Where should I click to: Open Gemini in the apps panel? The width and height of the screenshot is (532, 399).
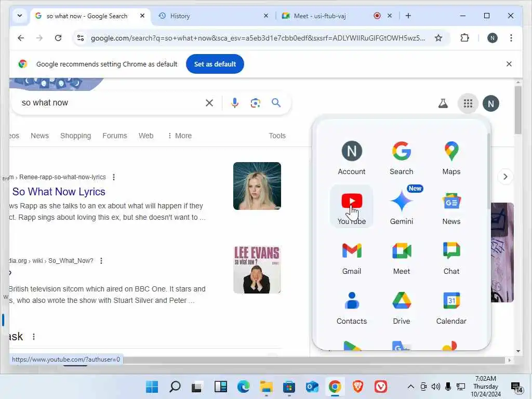click(402, 206)
